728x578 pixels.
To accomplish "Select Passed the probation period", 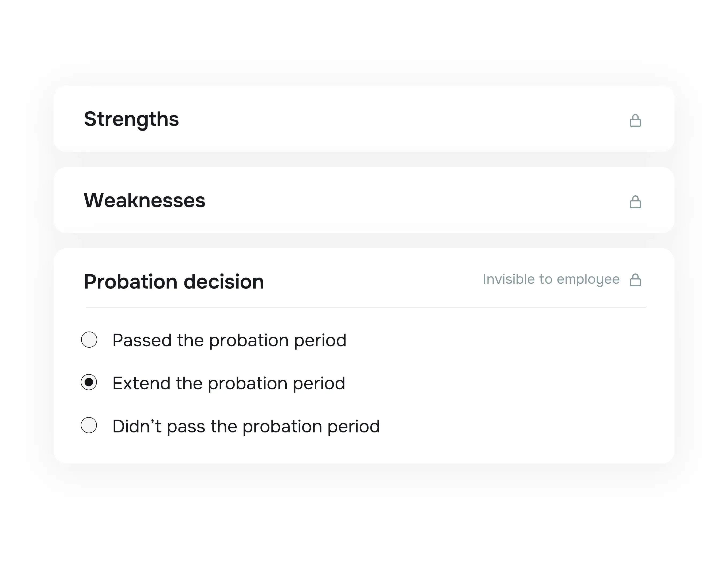I will pos(89,340).
